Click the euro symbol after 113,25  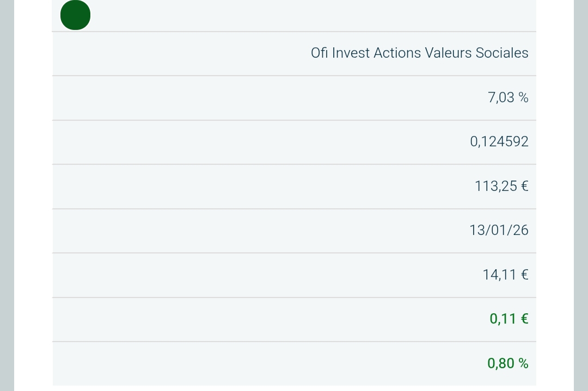pyautogui.click(x=524, y=186)
